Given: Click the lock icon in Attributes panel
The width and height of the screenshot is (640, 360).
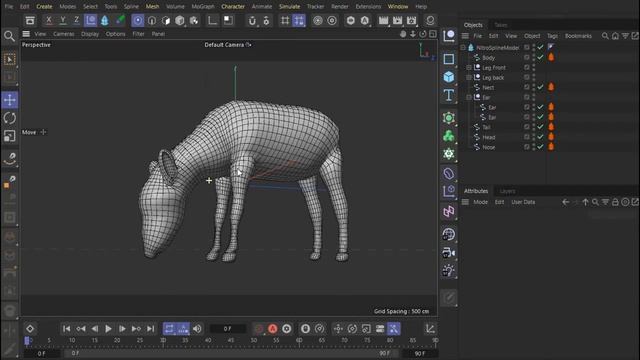Looking at the screenshot, I should [615, 202].
